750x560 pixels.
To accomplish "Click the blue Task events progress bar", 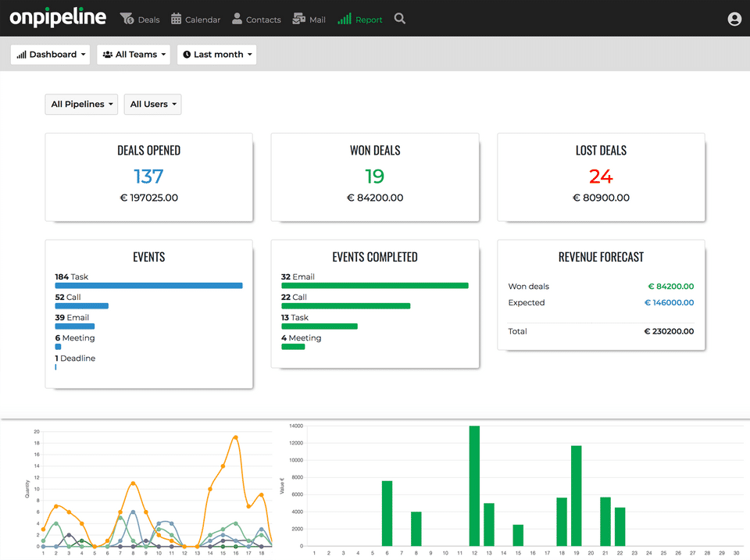I will coord(148,286).
